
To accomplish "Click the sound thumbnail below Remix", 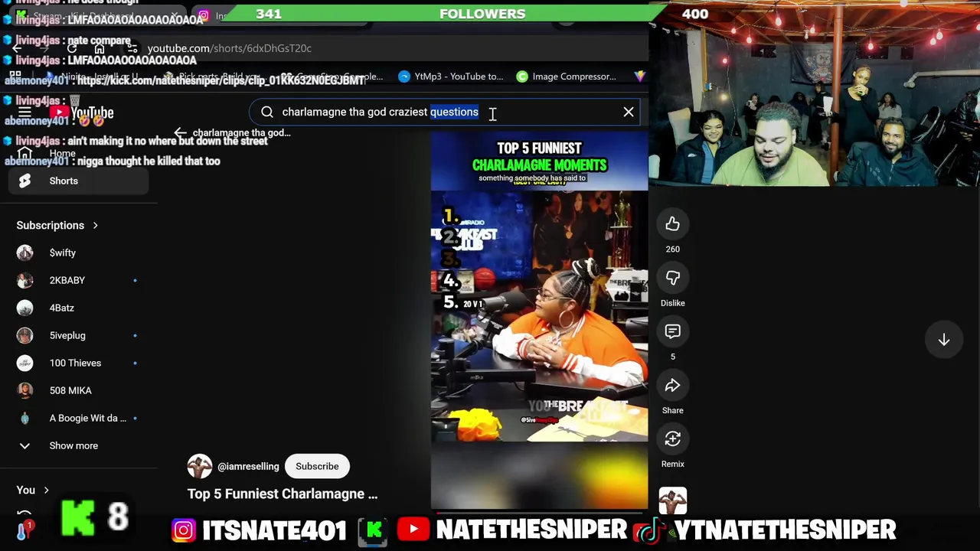I will pyautogui.click(x=672, y=502).
